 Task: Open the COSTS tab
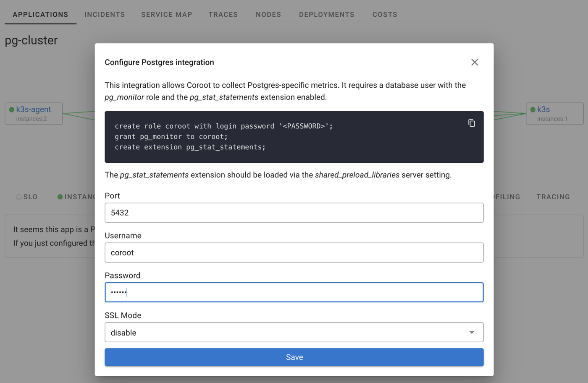[384, 14]
